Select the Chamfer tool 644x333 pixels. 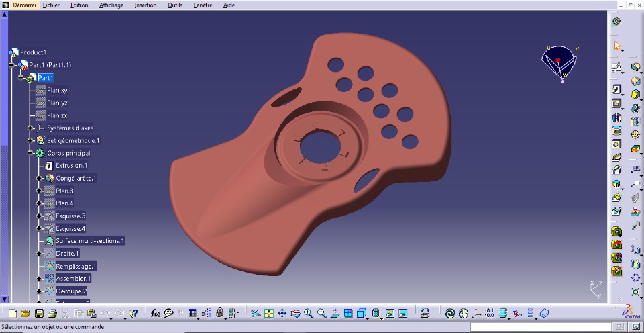(635, 81)
